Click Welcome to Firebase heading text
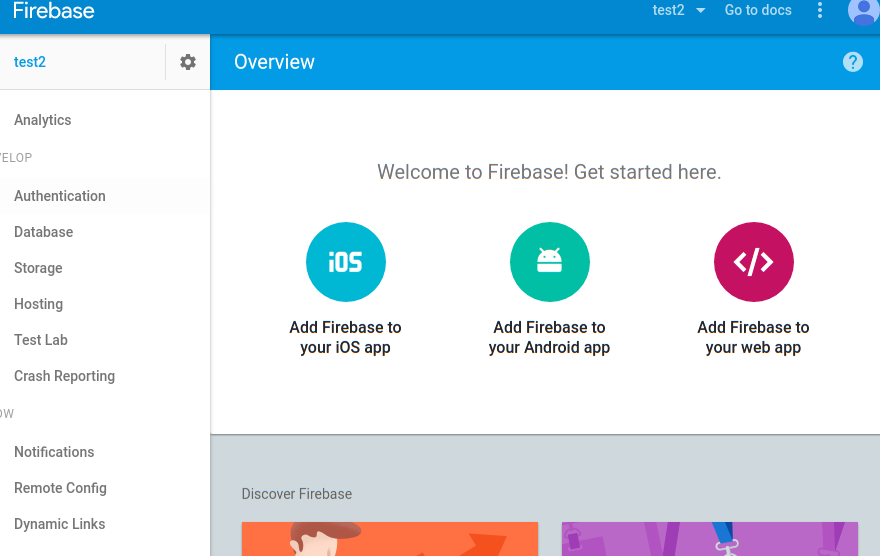 tap(549, 172)
